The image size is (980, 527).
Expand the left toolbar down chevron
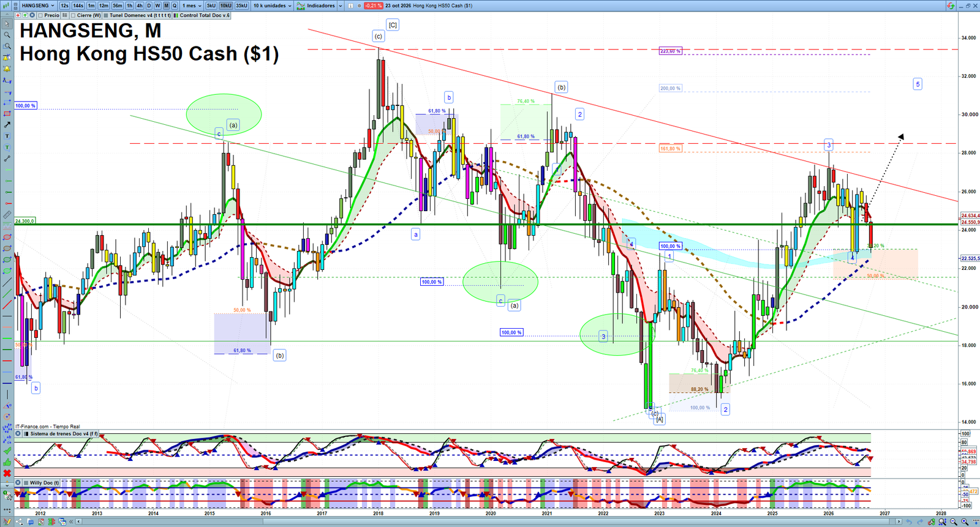[7, 485]
